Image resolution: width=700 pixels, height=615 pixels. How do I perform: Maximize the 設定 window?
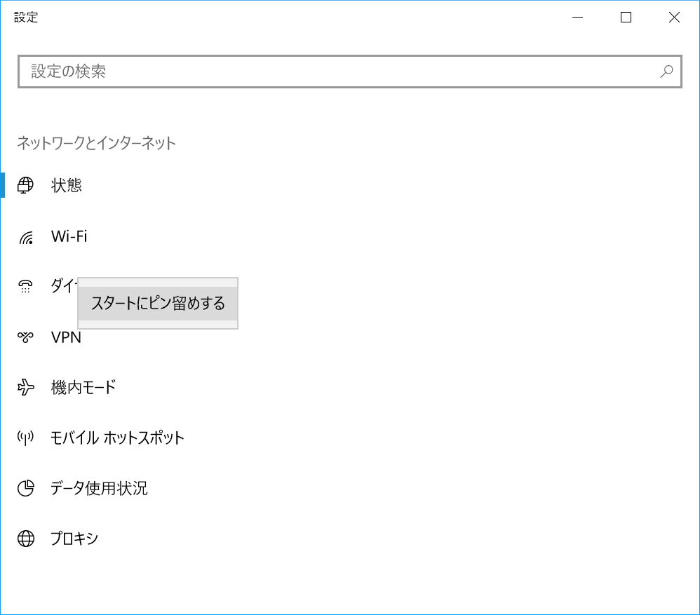[626, 18]
